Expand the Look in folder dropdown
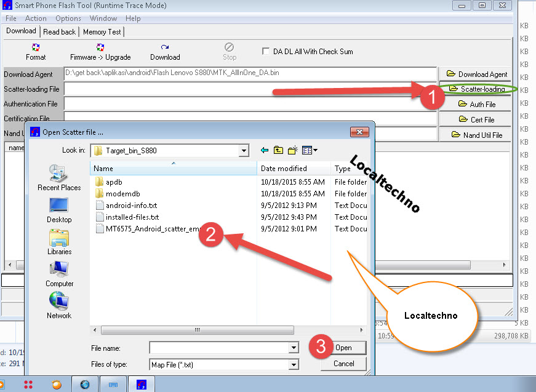This screenshot has height=392, width=536. 244,151
